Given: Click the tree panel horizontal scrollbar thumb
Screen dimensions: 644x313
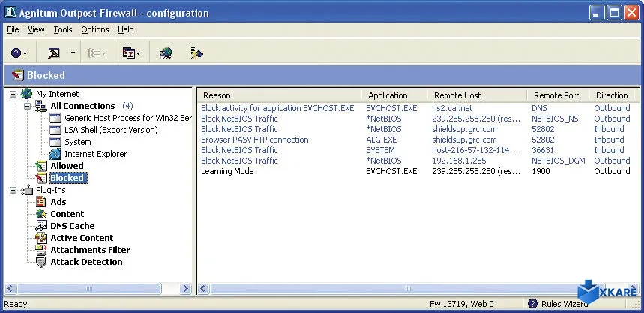Looking at the screenshot, I should click(x=88, y=289).
